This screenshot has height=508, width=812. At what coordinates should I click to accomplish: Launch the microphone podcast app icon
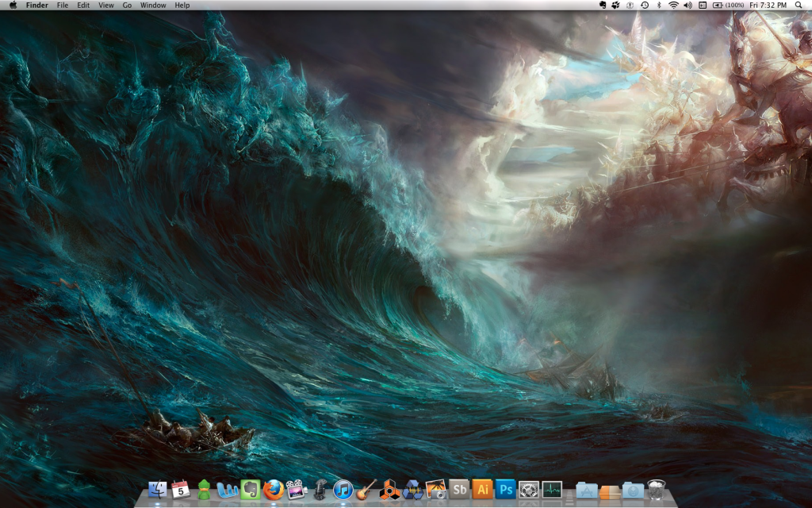point(320,489)
